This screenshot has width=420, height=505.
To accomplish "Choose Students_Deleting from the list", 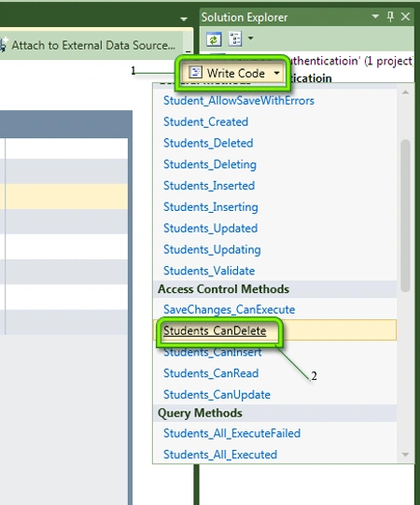I will (210, 164).
